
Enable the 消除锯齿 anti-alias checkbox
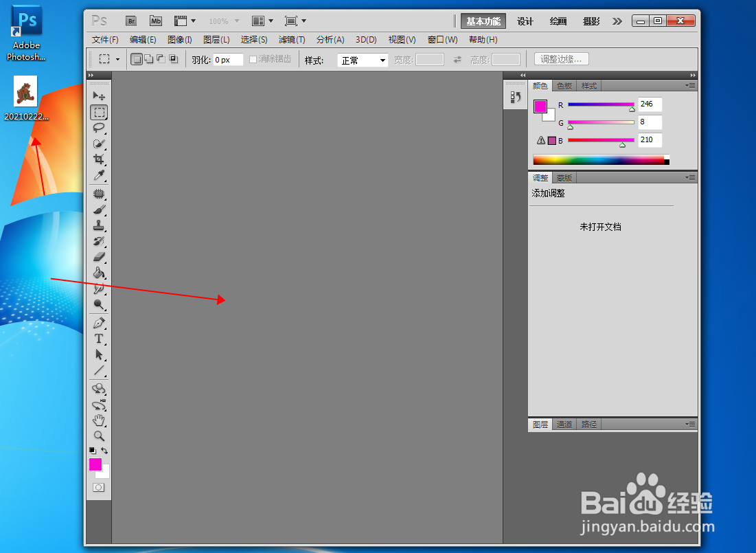pos(251,59)
